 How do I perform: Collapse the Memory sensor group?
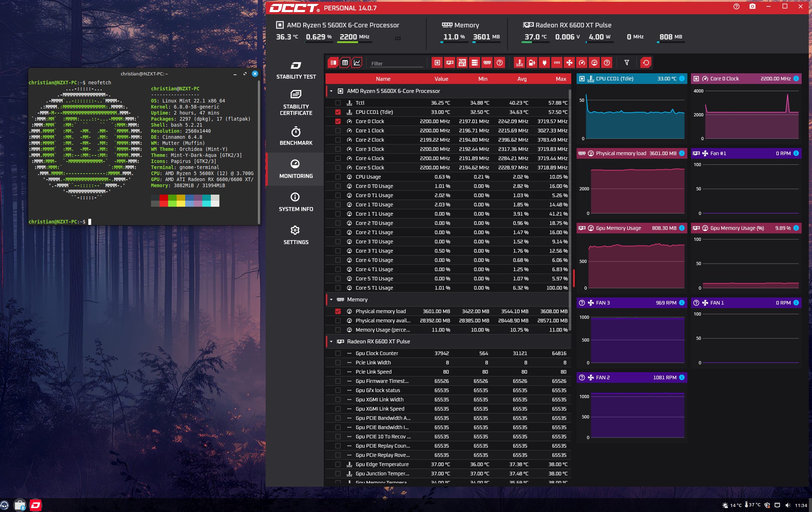tap(331, 300)
